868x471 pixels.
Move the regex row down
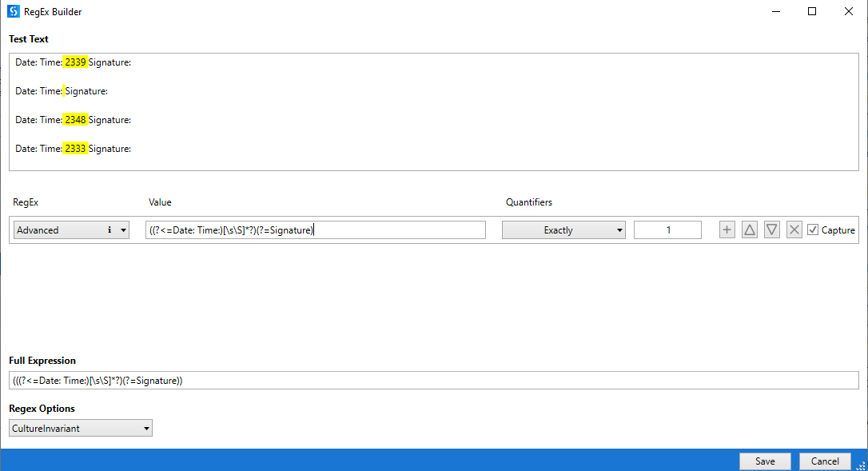tap(771, 230)
